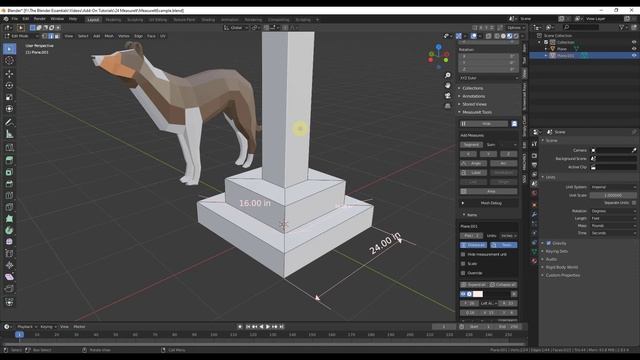The width and height of the screenshot is (640, 360).
Task: Open the Length units dropdown
Action: pos(613,218)
